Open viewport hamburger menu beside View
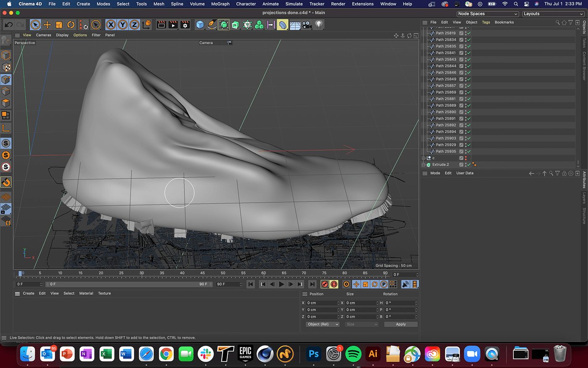588x368 pixels. pyautogui.click(x=17, y=35)
